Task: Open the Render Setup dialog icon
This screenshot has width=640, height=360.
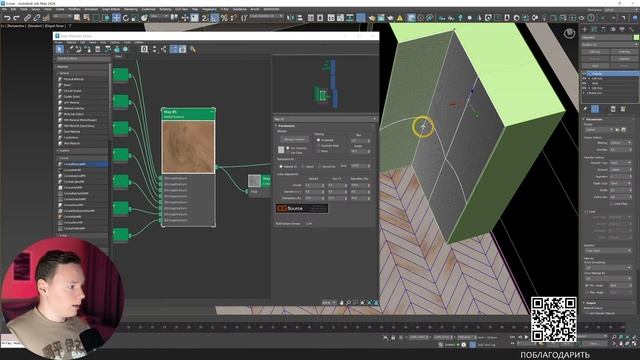Action: click(371, 18)
